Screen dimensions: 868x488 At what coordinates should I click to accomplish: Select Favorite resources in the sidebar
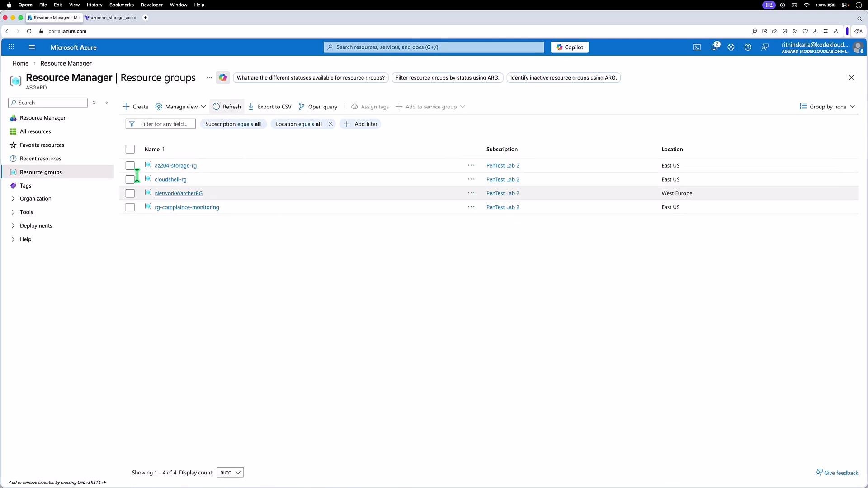pyautogui.click(x=42, y=145)
